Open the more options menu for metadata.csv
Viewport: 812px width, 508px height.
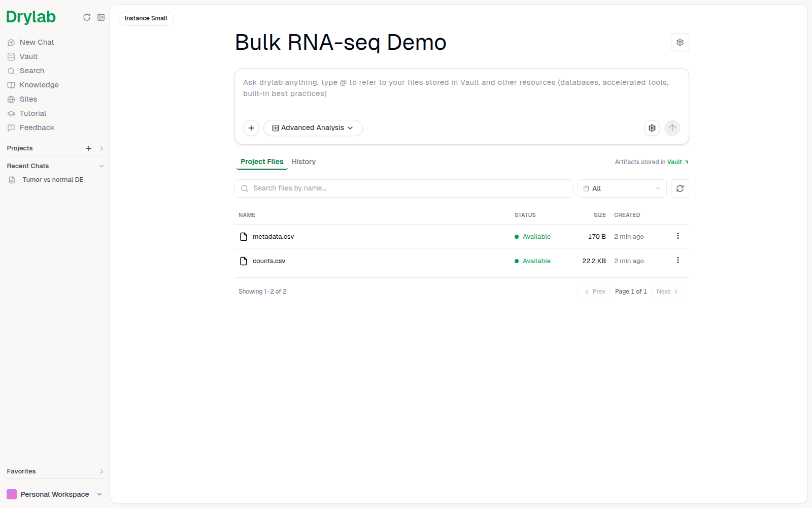678,236
